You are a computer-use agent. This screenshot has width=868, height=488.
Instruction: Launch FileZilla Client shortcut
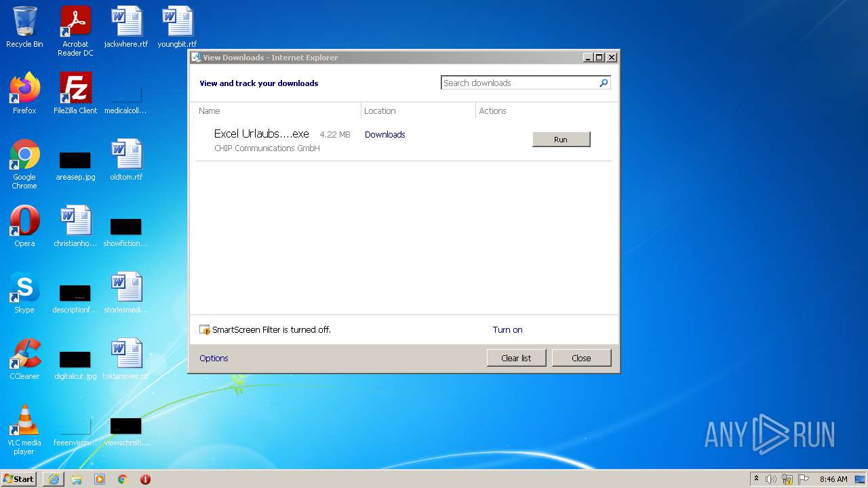click(x=75, y=94)
